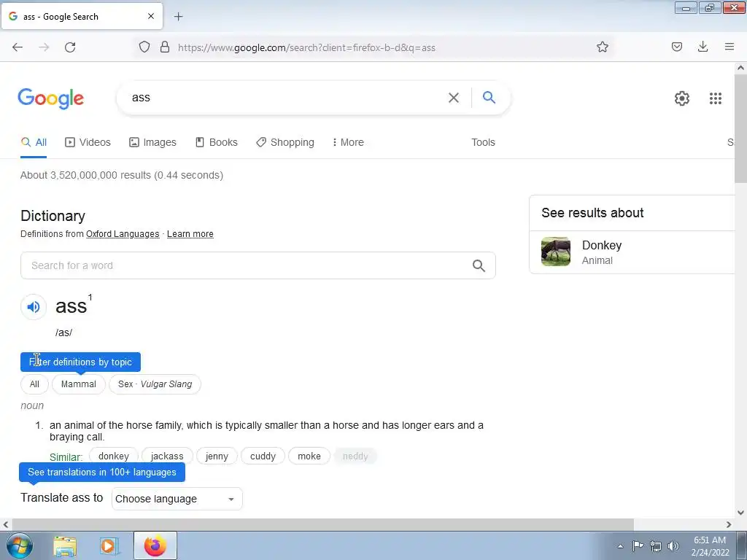Image resolution: width=747 pixels, height=560 pixels.
Task: View site security padlock information
Action: pyautogui.click(x=165, y=47)
